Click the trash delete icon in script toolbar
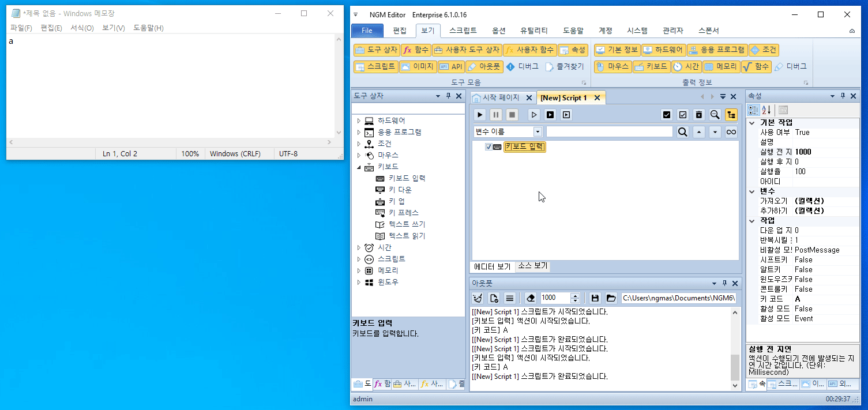This screenshot has width=868, height=410. [699, 115]
